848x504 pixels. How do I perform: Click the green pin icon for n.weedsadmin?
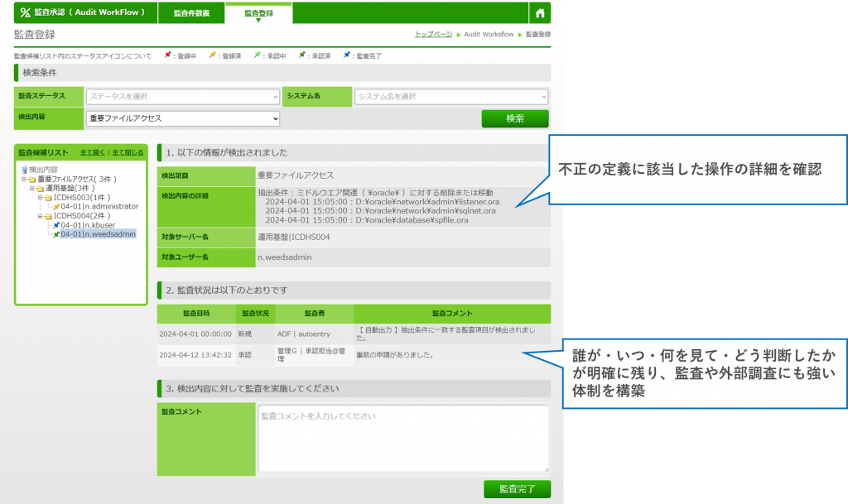(55, 234)
